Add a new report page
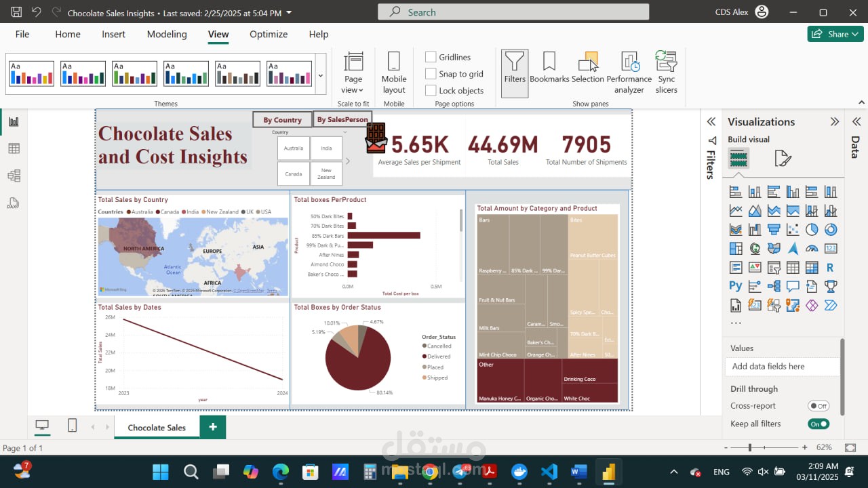 [x=213, y=427]
